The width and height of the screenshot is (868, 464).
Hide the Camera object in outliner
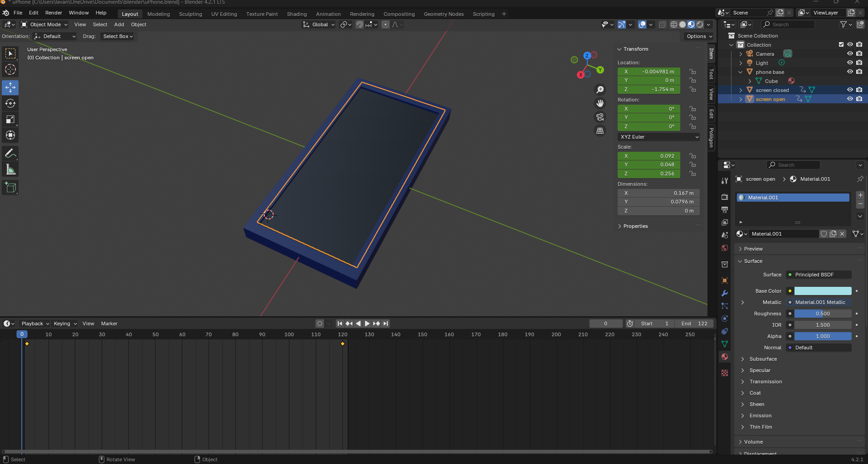pos(850,53)
